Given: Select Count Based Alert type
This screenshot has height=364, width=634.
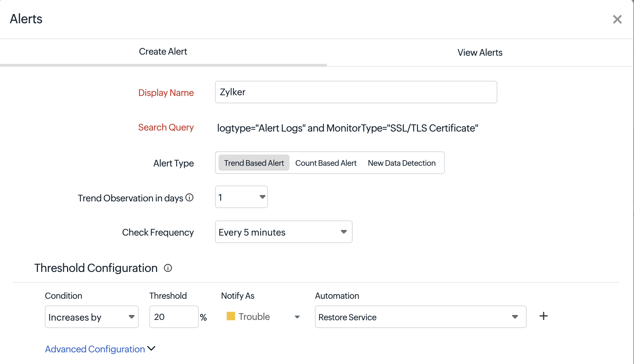Looking at the screenshot, I should pyautogui.click(x=326, y=163).
